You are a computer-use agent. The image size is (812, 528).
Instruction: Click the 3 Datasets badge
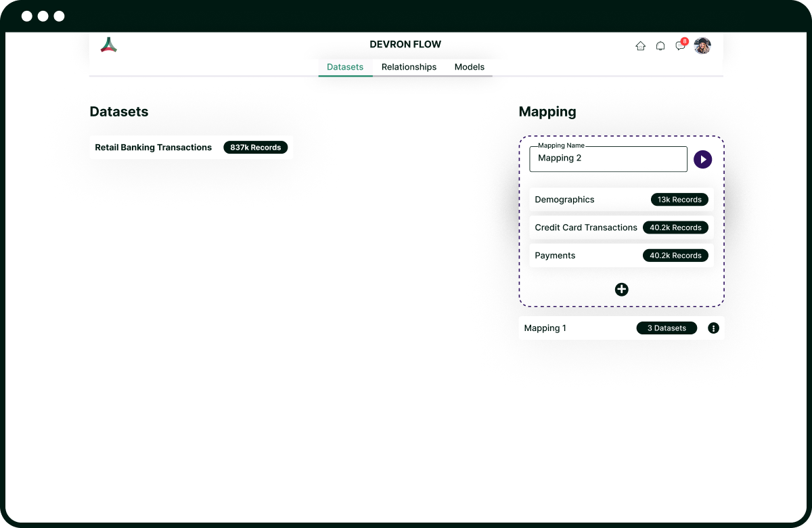pyautogui.click(x=667, y=328)
